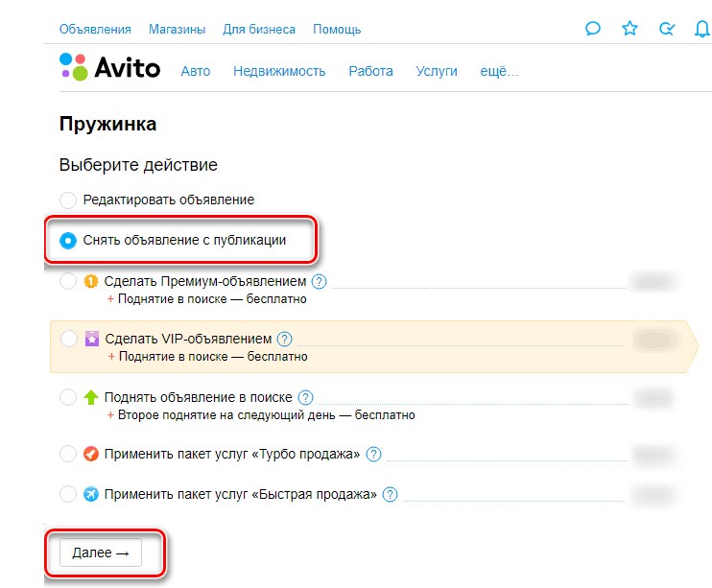The image size is (712, 588).
Task: Open Для бизнеса menu link
Action: [x=259, y=30]
